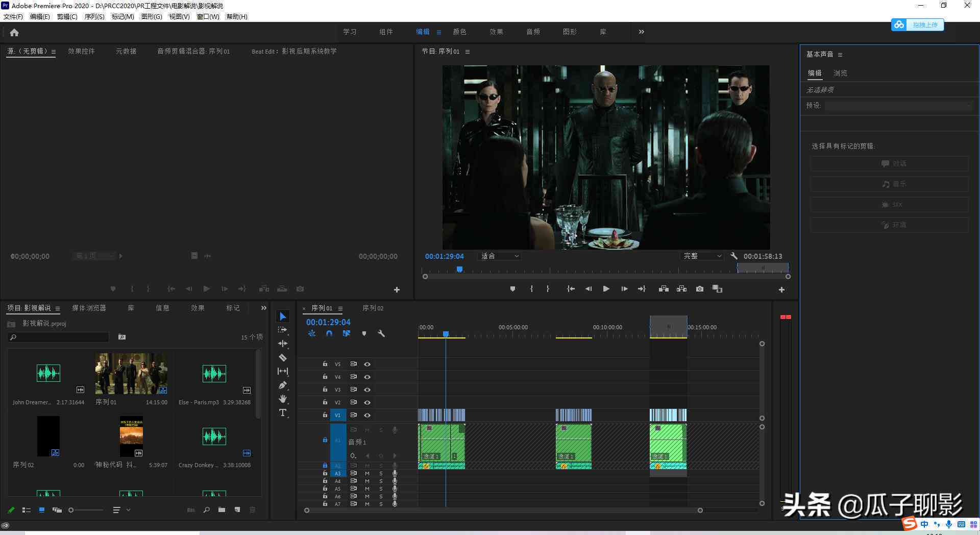The image size is (980, 535).
Task: Toggle Snap in timeline
Action: point(329,333)
